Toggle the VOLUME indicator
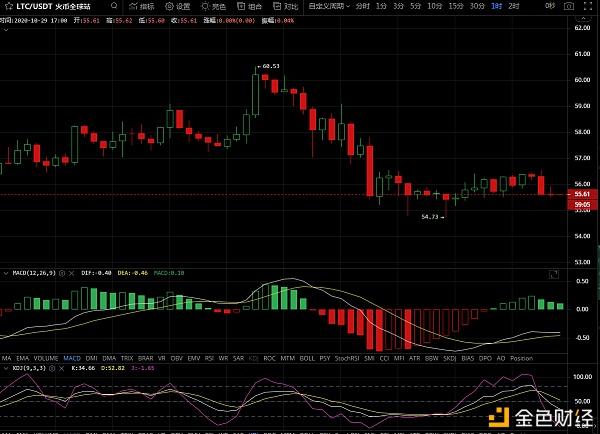Screen dimensions: 600x434 [x=45, y=358]
